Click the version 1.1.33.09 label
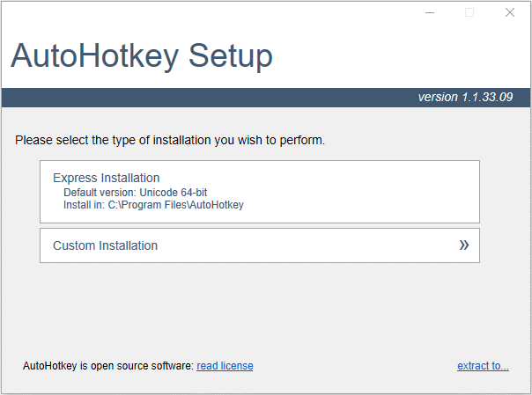This screenshot has width=532, height=395. 465,98
